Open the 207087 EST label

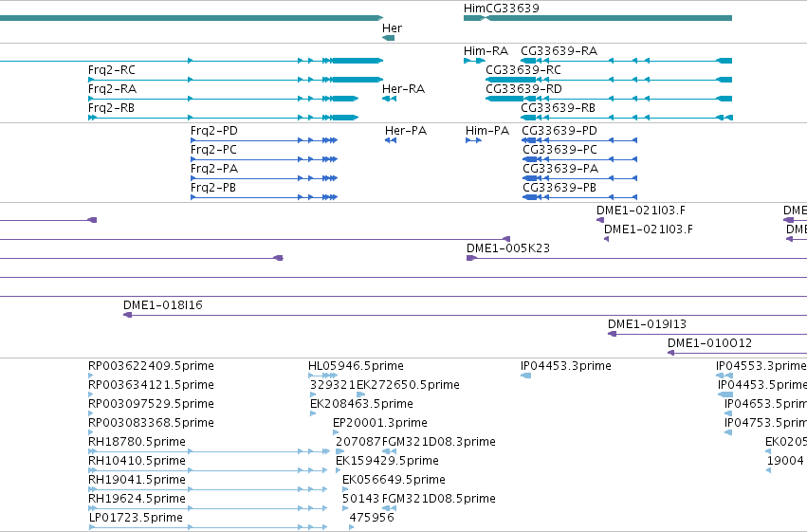point(358,443)
